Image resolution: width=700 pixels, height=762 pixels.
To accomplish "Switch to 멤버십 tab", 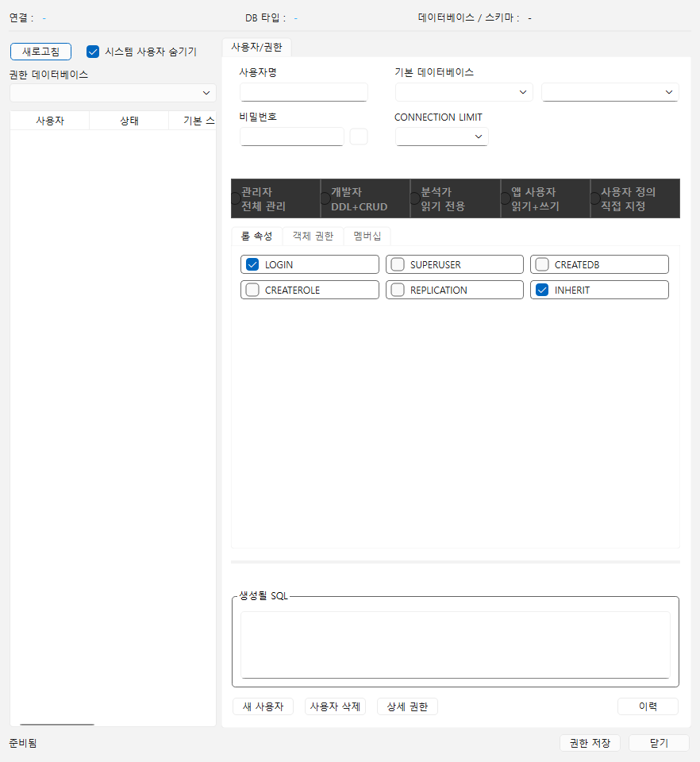I will pyautogui.click(x=367, y=237).
